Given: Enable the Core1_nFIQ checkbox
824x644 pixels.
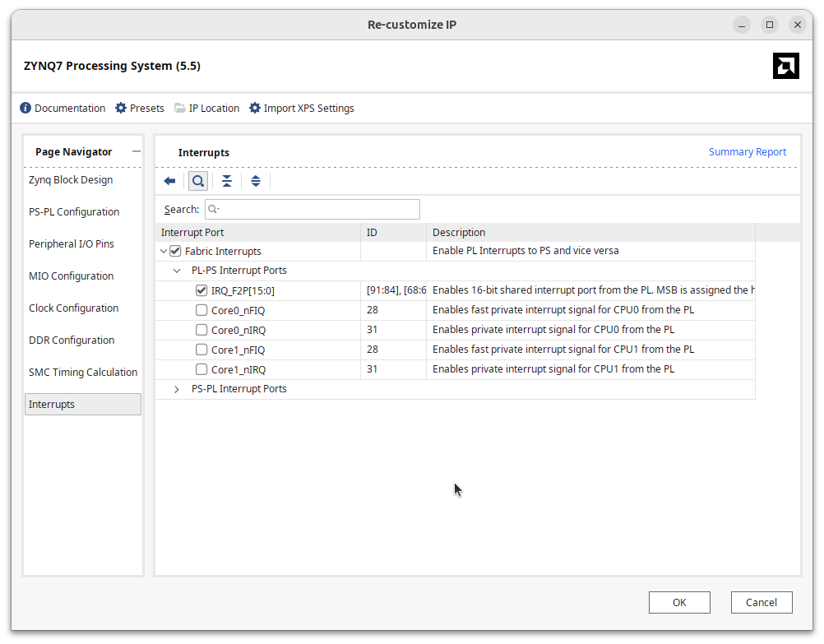Looking at the screenshot, I should pos(201,350).
